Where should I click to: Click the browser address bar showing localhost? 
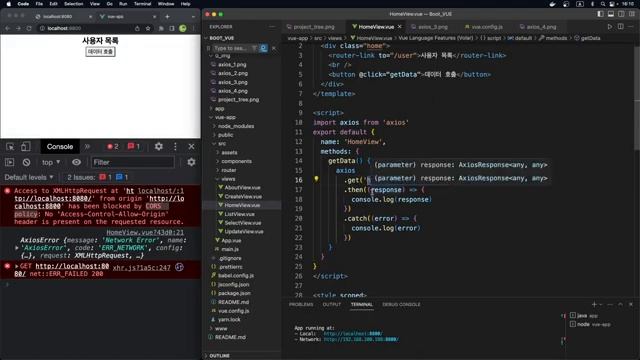86,28
